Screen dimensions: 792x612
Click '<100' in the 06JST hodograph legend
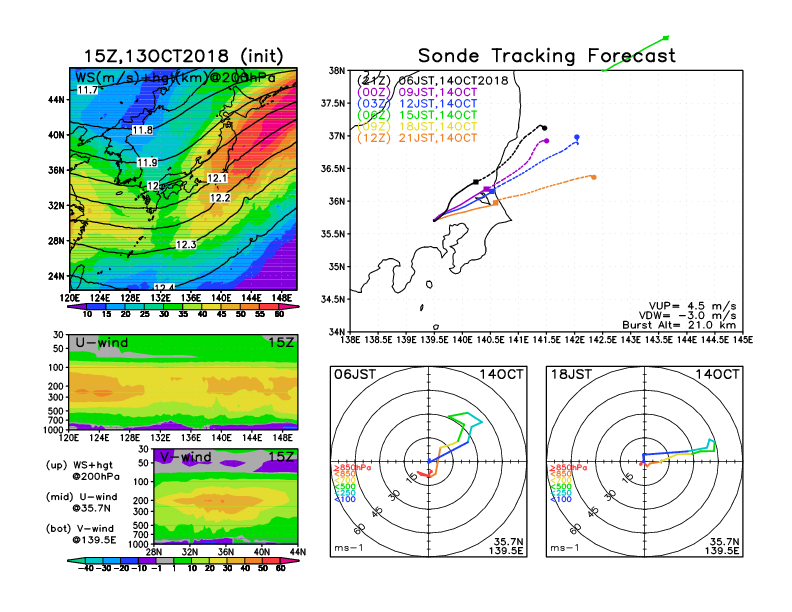point(345,499)
